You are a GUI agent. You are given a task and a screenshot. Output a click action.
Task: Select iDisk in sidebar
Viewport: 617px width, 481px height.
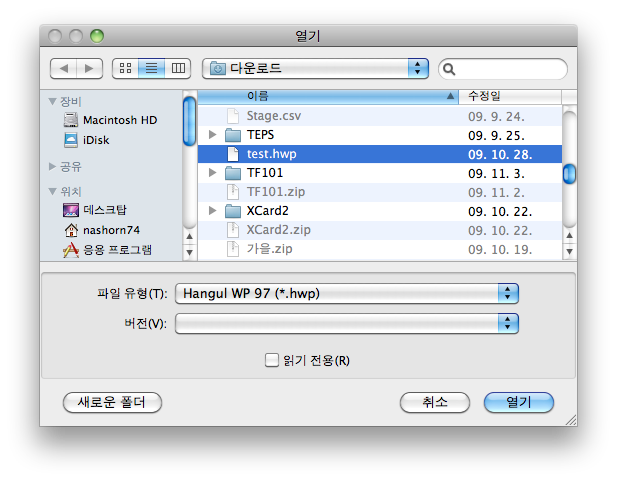click(x=87, y=140)
